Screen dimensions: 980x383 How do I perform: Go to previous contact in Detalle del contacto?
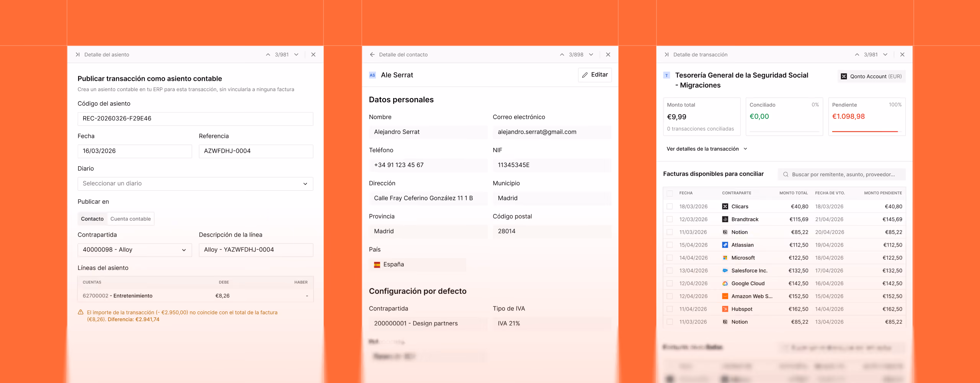point(562,55)
